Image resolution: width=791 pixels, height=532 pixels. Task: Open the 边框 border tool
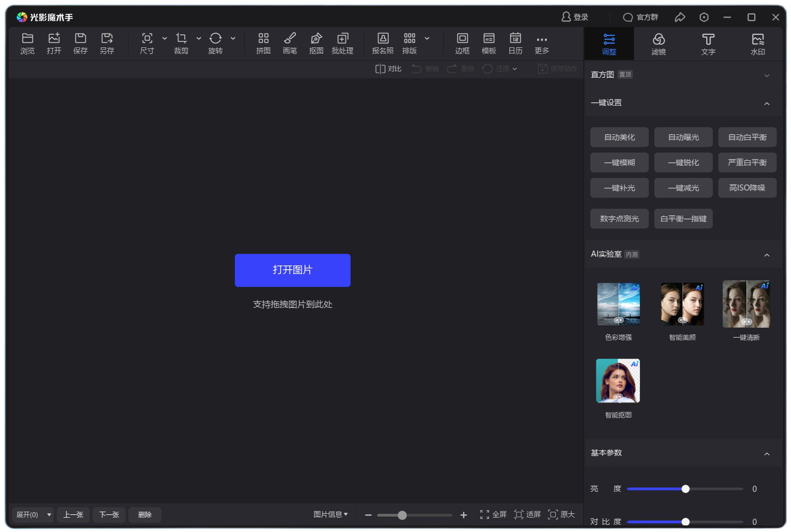(462, 44)
